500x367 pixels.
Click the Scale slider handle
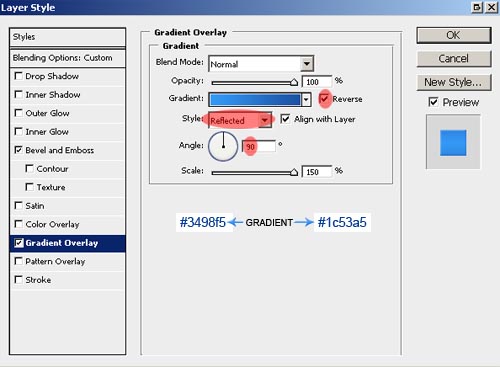(294, 172)
